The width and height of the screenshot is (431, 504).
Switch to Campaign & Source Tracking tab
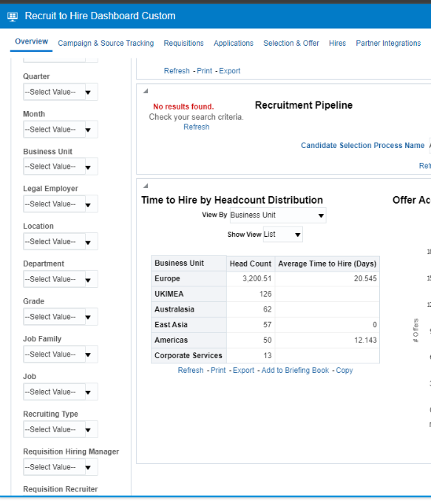point(106,43)
